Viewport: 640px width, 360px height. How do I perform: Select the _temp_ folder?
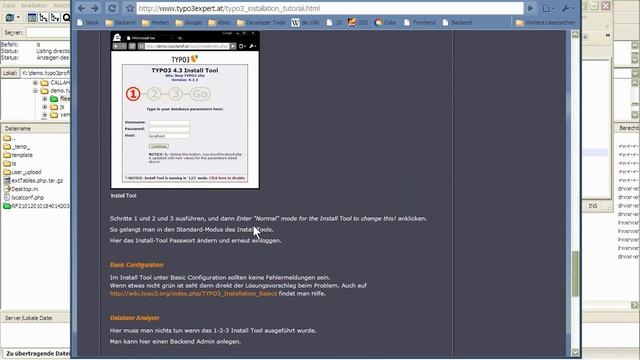coord(16,147)
